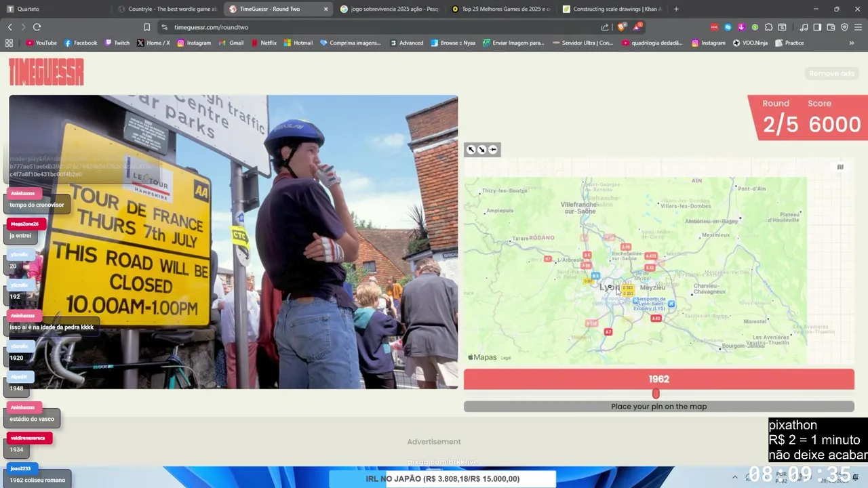Switch to Constructing scale drawings Khan tab
Screen dimensions: 868x488
pos(612,9)
